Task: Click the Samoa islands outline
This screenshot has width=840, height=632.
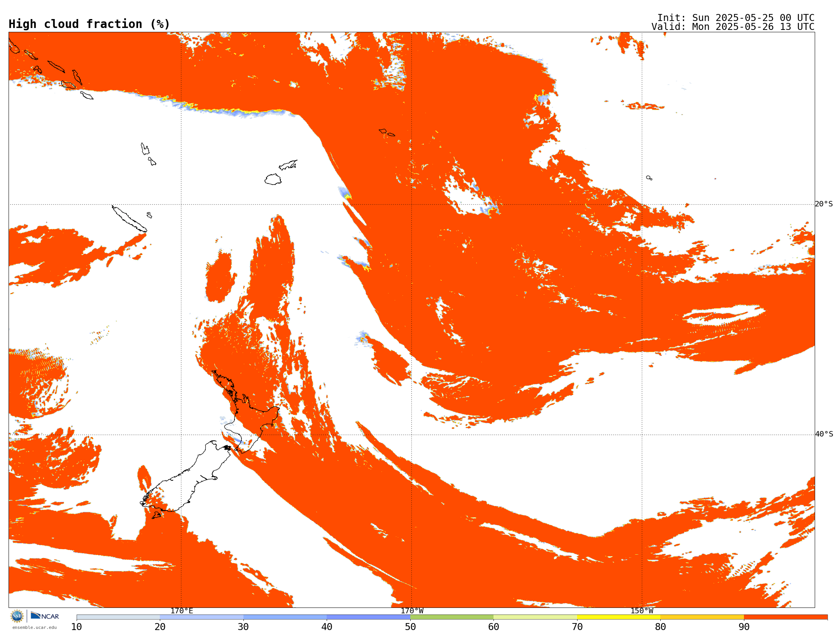Action: point(387,133)
